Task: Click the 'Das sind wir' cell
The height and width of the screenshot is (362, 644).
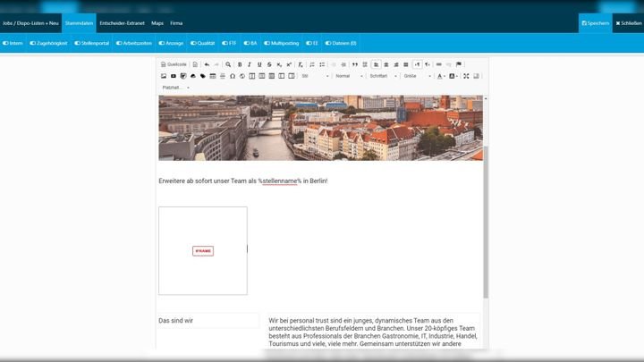Action: click(208, 321)
